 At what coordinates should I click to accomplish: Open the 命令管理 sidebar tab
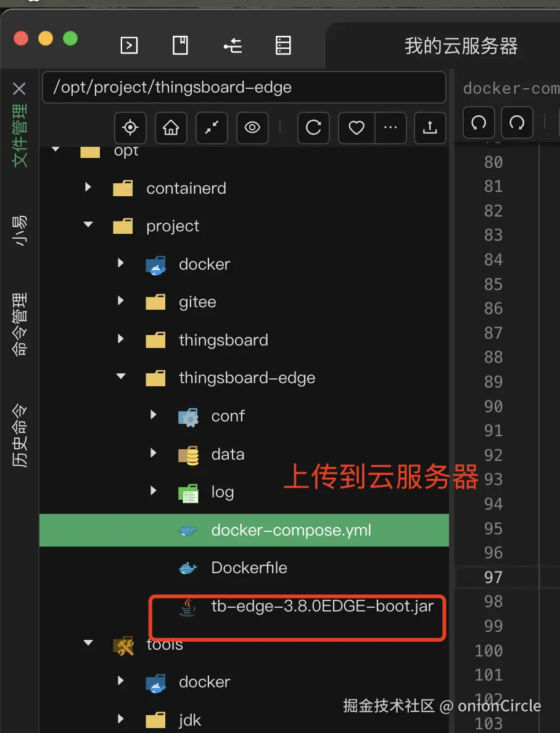pos(20,325)
